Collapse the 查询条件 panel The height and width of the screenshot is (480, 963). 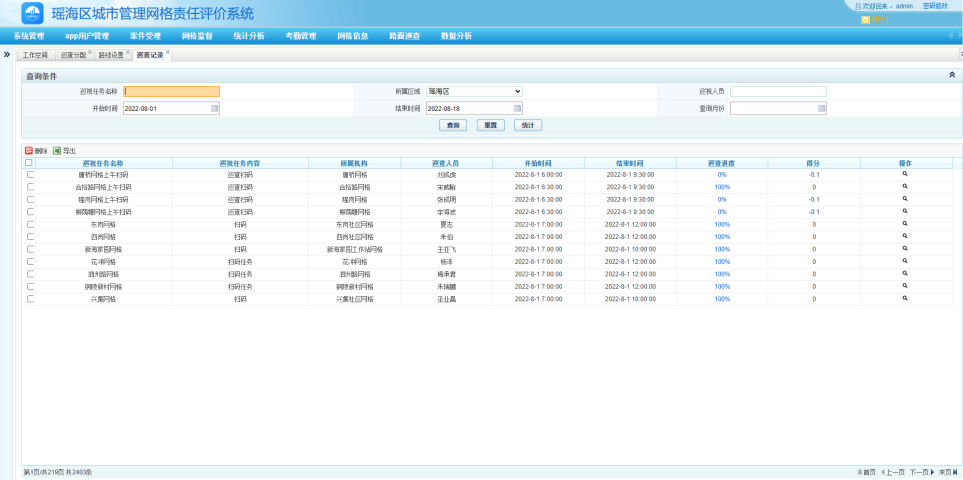tap(951, 75)
